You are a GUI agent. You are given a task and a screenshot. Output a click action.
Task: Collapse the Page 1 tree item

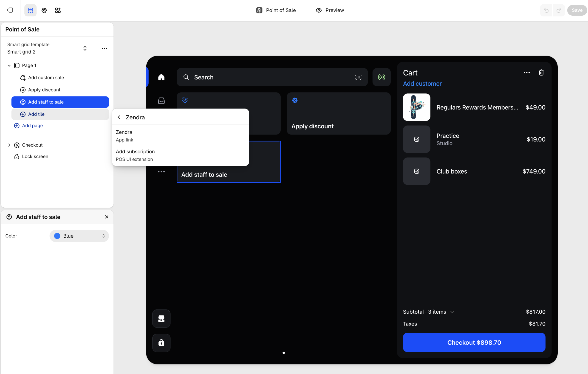click(x=9, y=65)
